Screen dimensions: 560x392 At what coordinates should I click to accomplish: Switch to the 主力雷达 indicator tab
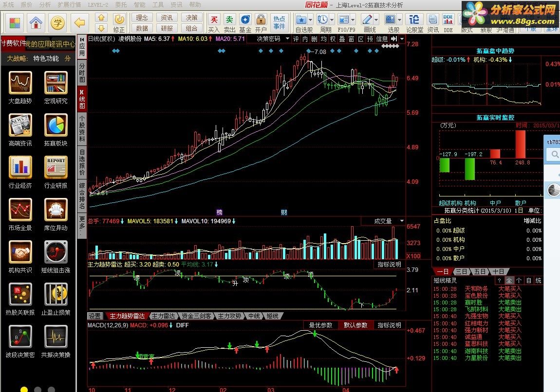pos(163,316)
